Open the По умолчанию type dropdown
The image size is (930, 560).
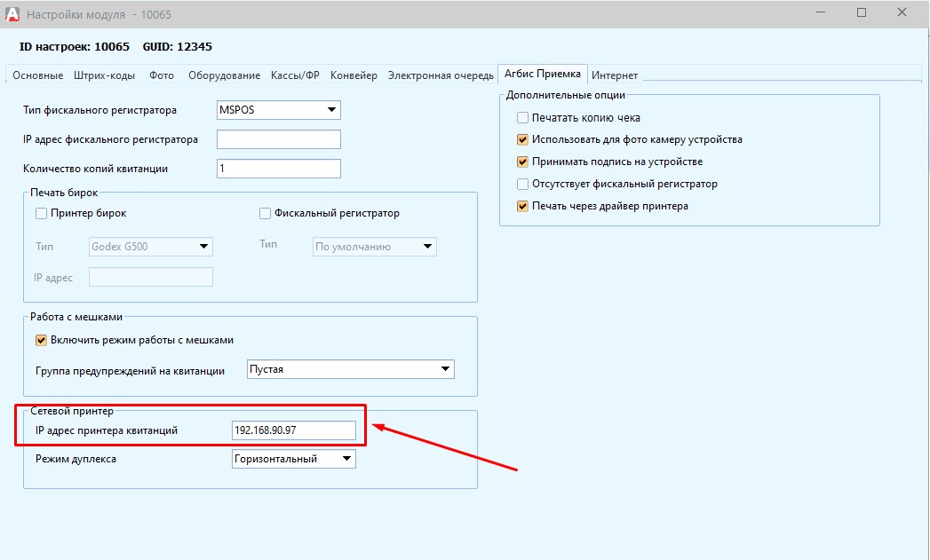tap(375, 247)
